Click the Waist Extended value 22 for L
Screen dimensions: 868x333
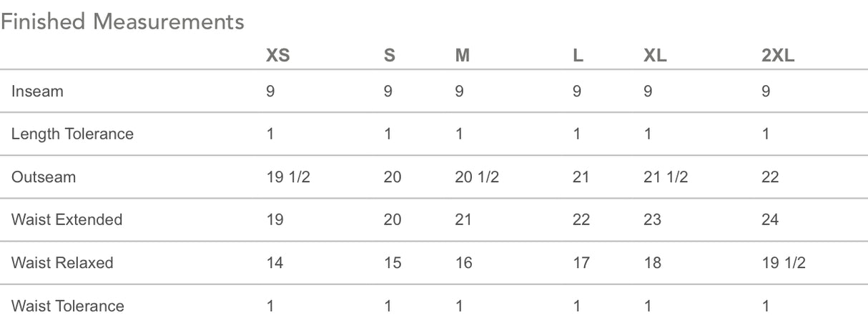581,219
